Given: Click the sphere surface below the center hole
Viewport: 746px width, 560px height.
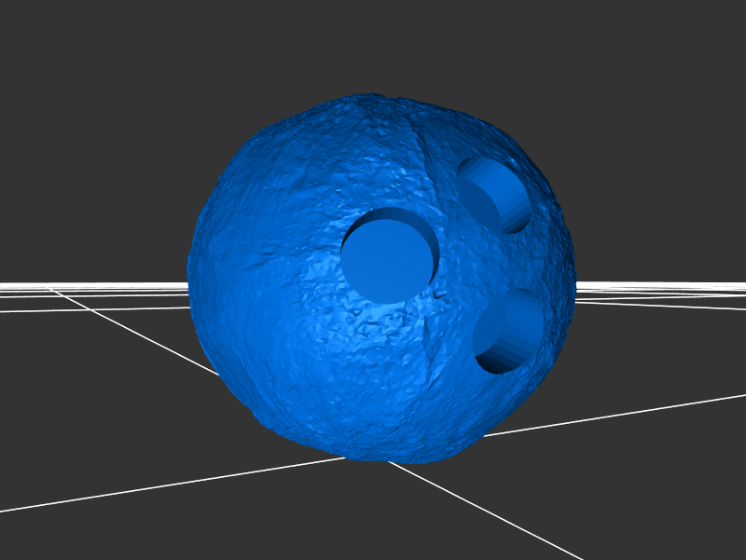Looking at the screenshot, I should [x=373, y=373].
